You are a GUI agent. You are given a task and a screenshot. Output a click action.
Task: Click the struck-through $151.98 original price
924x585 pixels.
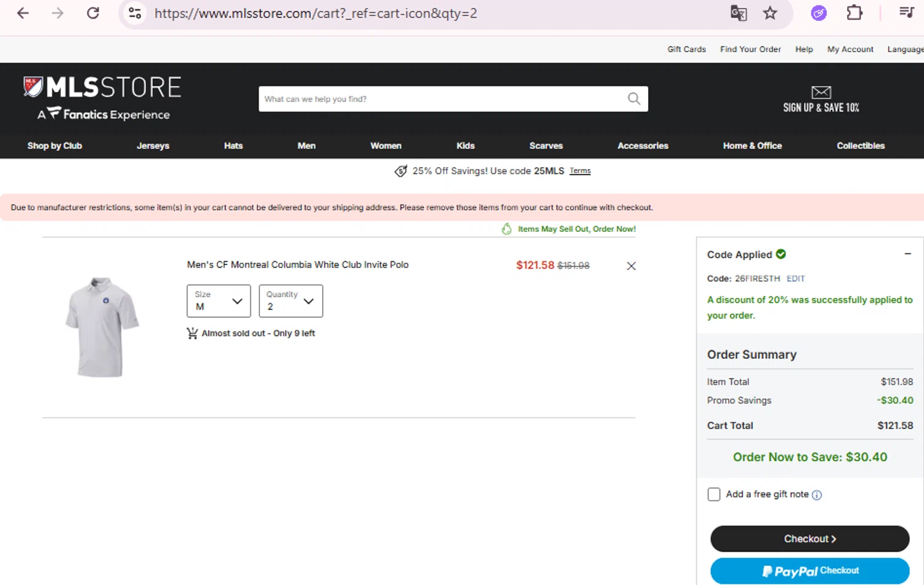(573, 266)
